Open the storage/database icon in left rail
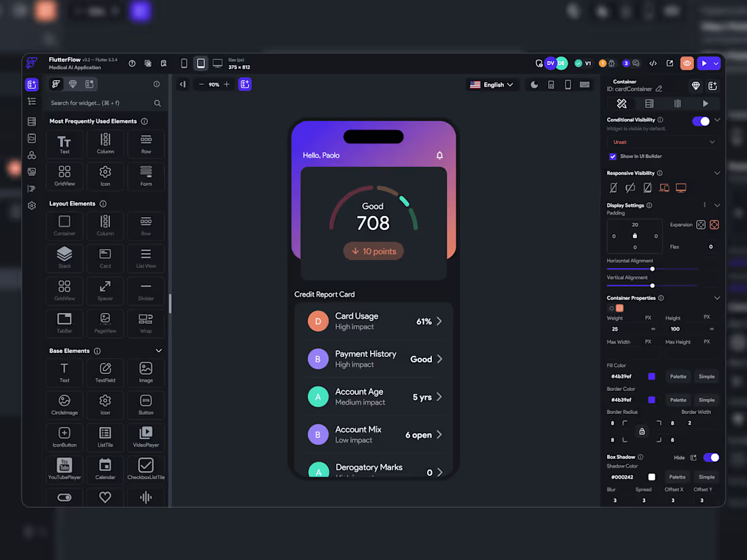Screen dimensions: 747x560 click(x=32, y=122)
